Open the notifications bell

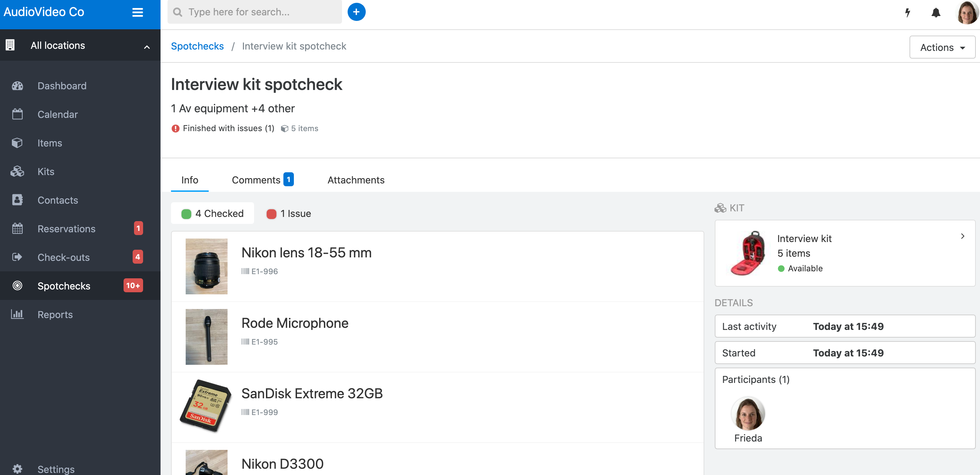point(935,13)
